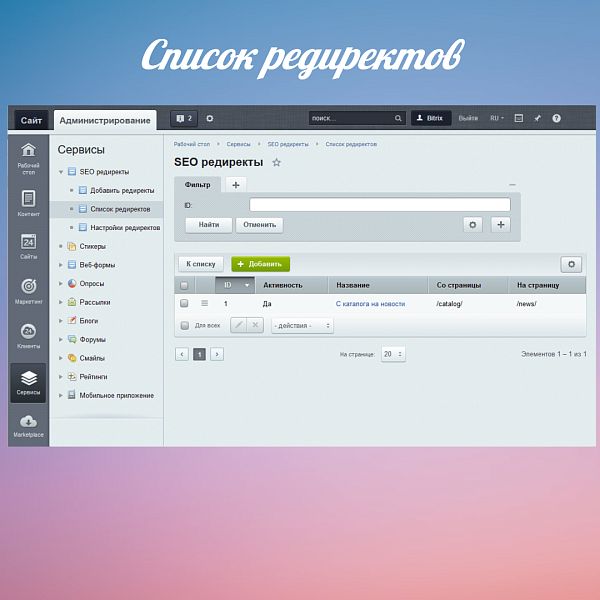
Task: Open the Рабочий стол sidebar section
Action: [x=28, y=156]
